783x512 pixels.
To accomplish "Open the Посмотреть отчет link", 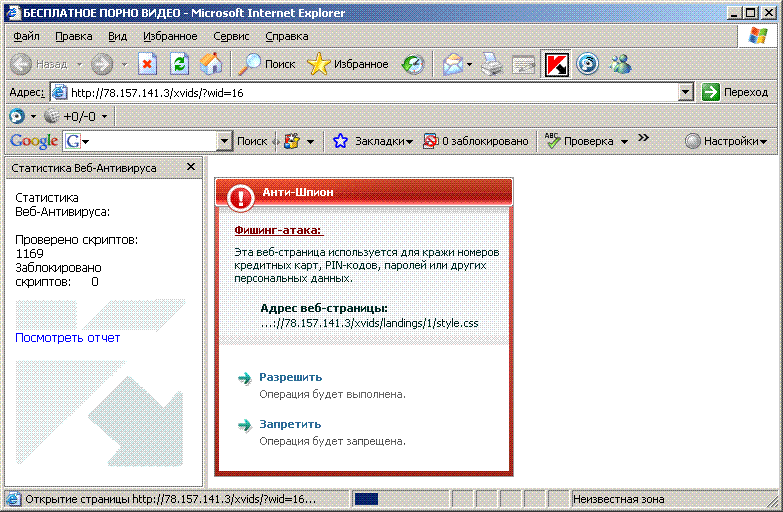I will (x=67, y=338).
